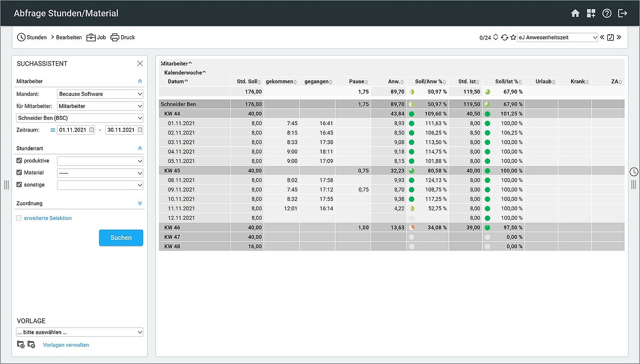Enable erweiterte Selektion checkbox
Screen dimensions: 640x364
(x=19, y=218)
